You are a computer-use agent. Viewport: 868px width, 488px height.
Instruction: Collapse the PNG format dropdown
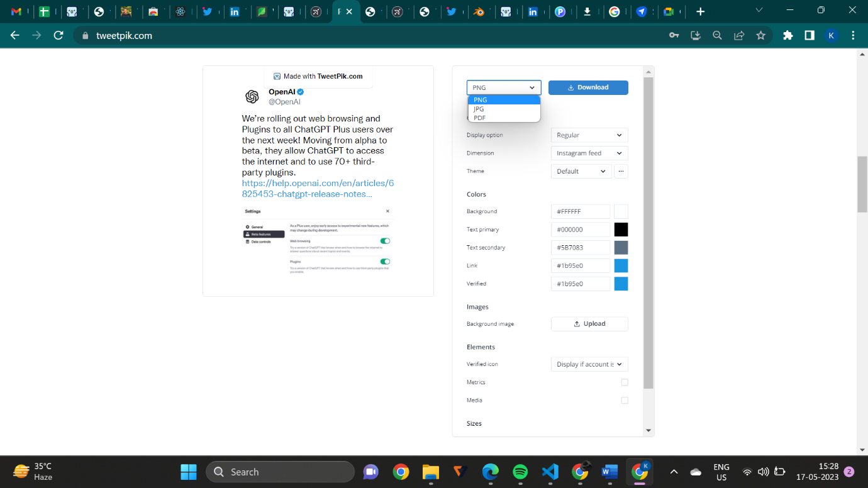tap(504, 87)
